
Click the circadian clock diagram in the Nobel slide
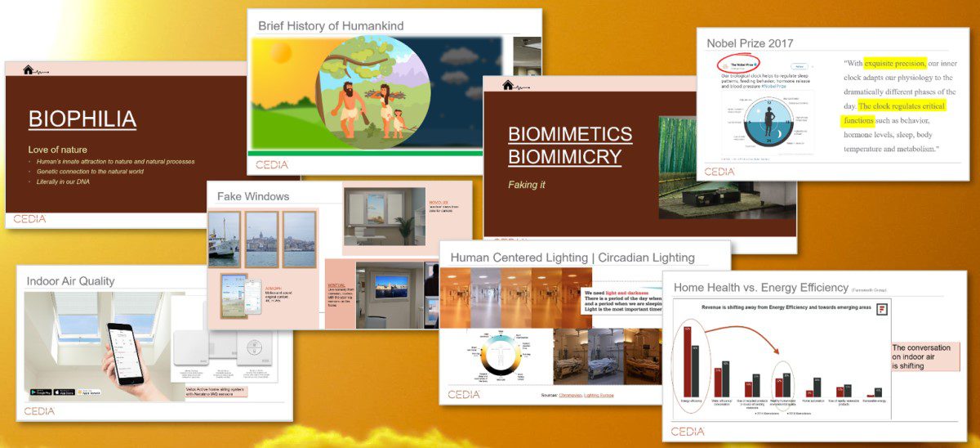click(x=770, y=123)
